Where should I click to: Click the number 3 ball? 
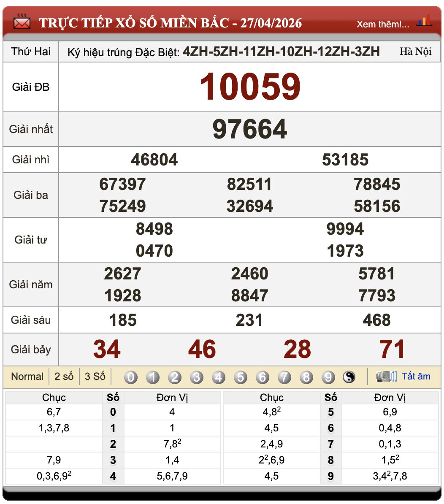[x=197, y=377]
